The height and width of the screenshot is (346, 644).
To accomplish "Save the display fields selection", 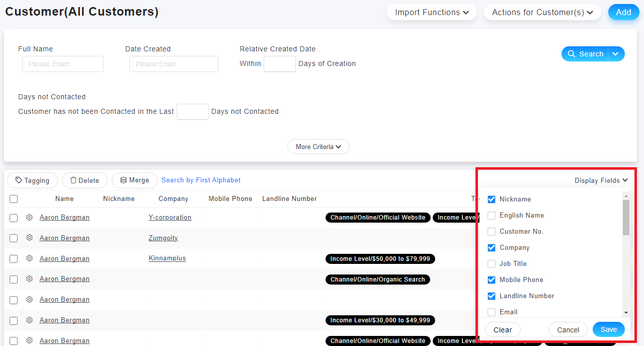I will [608, 329].
